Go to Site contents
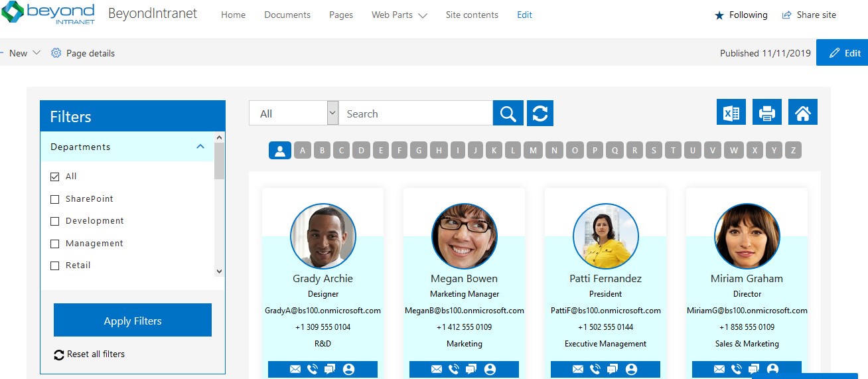 pos(472,15)
